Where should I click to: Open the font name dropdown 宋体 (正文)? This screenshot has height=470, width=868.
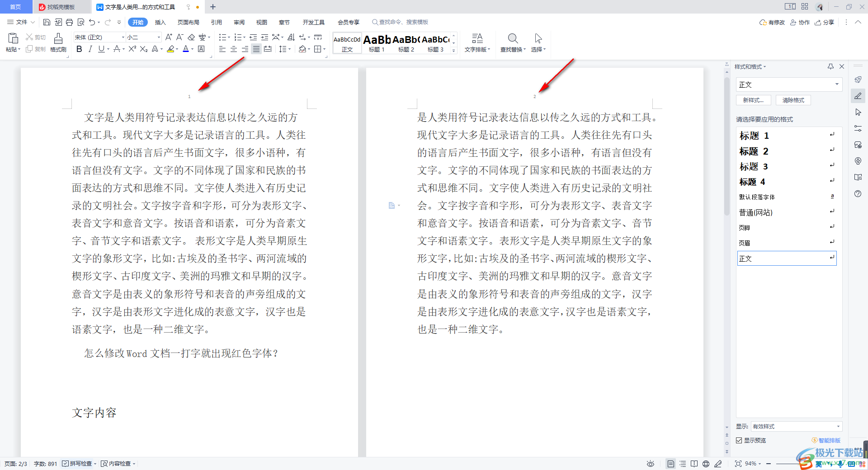pos(99,37)
